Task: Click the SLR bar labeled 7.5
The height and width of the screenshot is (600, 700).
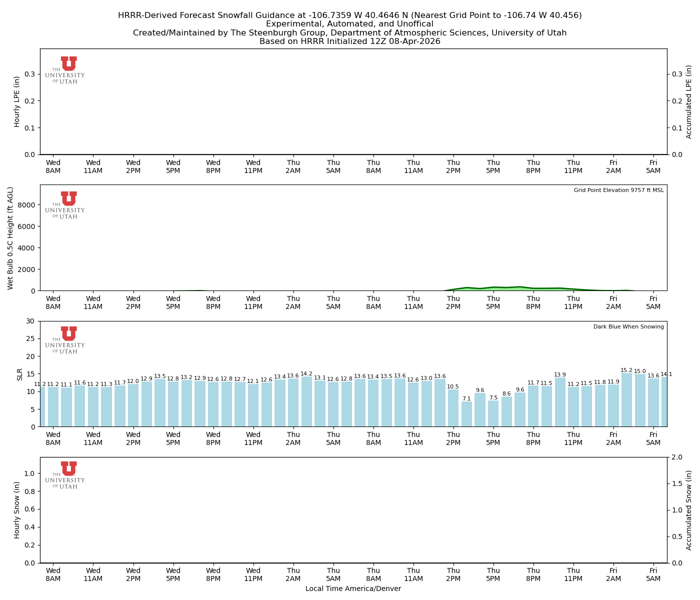Action: (x=493, y=413)
